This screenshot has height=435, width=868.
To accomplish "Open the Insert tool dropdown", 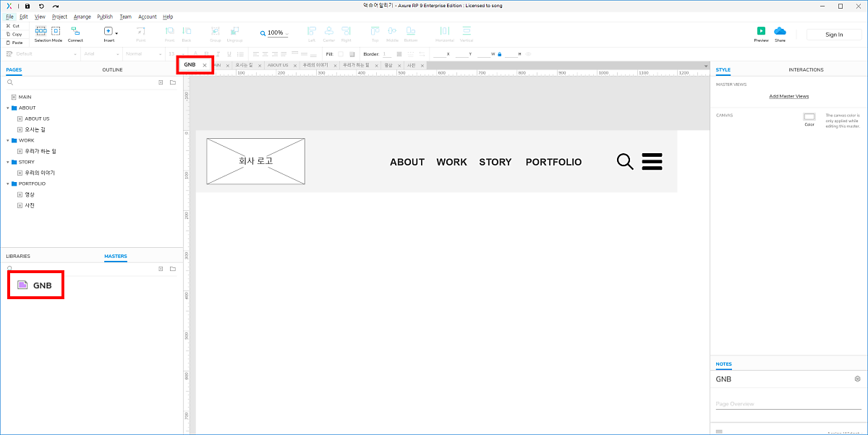I will tap(116, 33).
